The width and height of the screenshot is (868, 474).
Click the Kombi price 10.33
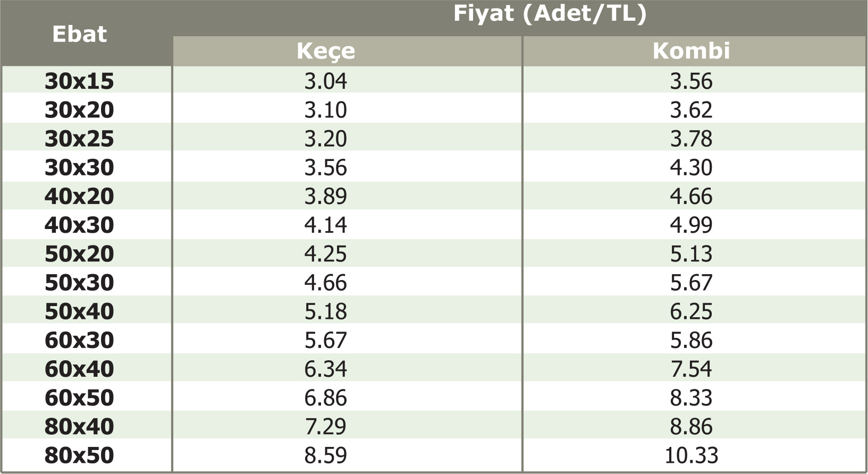point(691,455)
